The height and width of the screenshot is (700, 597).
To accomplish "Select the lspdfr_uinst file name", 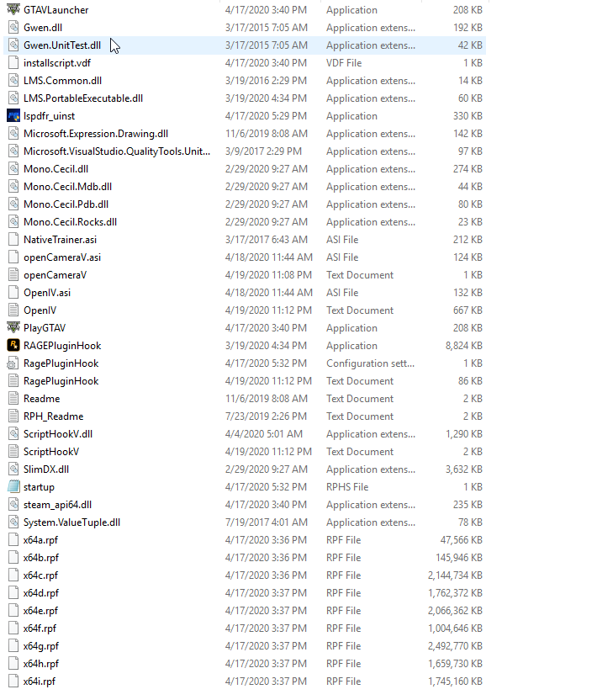I will 49,116.
